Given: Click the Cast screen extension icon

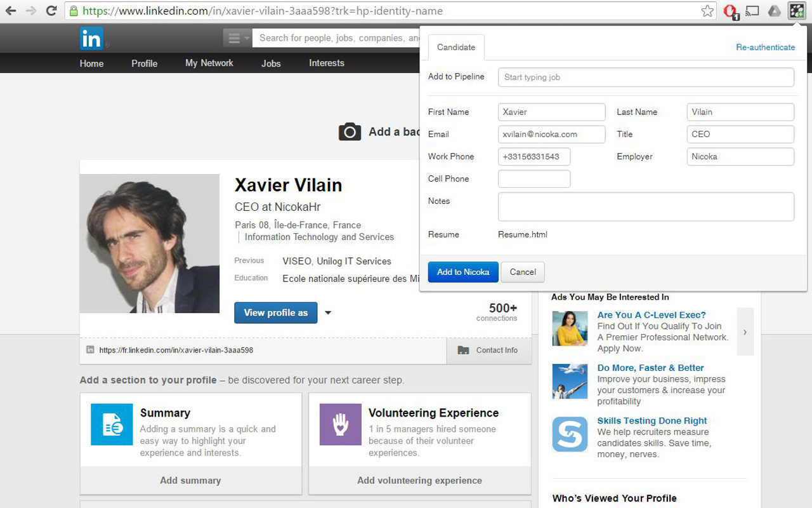Looking at the screenshot, I should [752, 11].
